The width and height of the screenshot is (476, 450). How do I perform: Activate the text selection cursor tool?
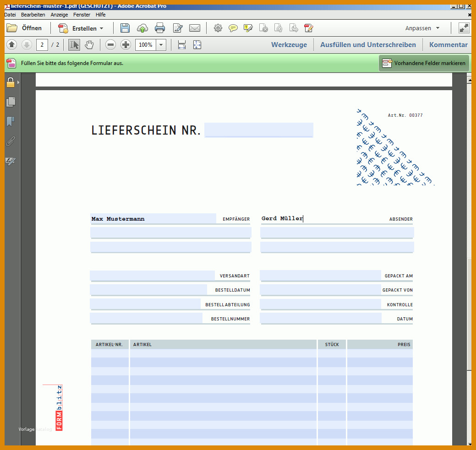(74, 45)
